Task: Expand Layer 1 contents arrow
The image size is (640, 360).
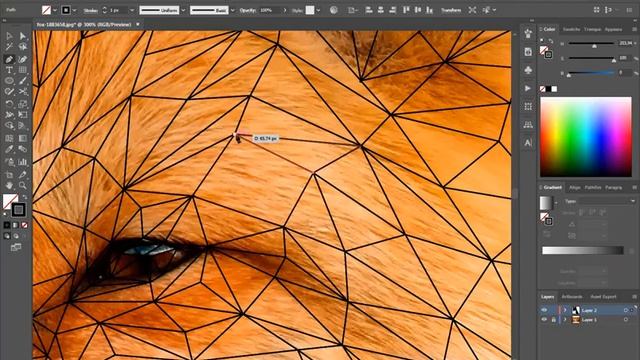Action: (x=565, y=320)
